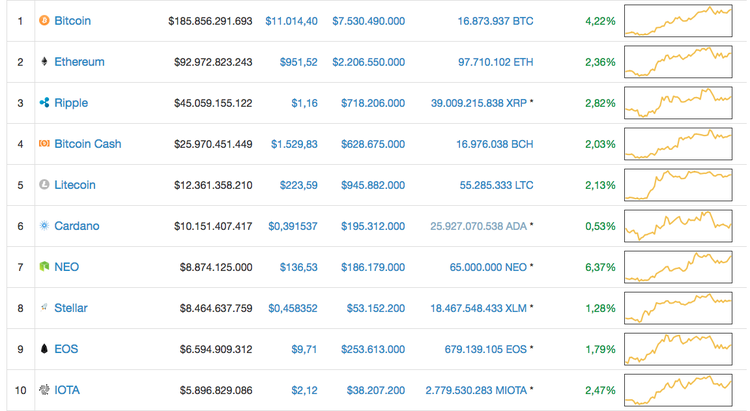Click Bitcoin volume $7.530.490.000

[x=369, y=21]
